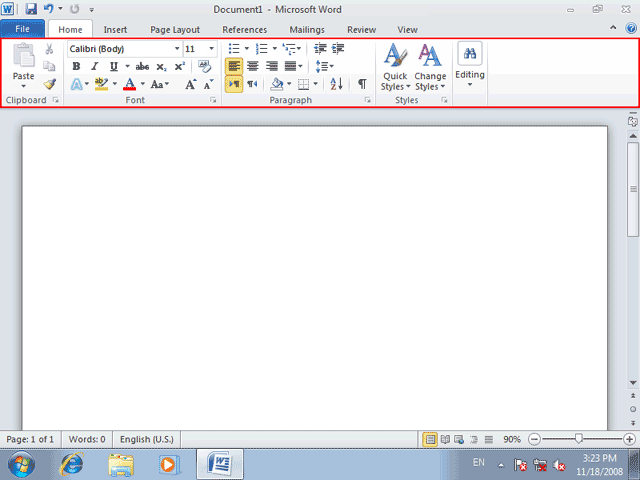The height and width of the screenshot is (480, 640).
Task: Toggle Underline formatting
Action: click(113, 67)
